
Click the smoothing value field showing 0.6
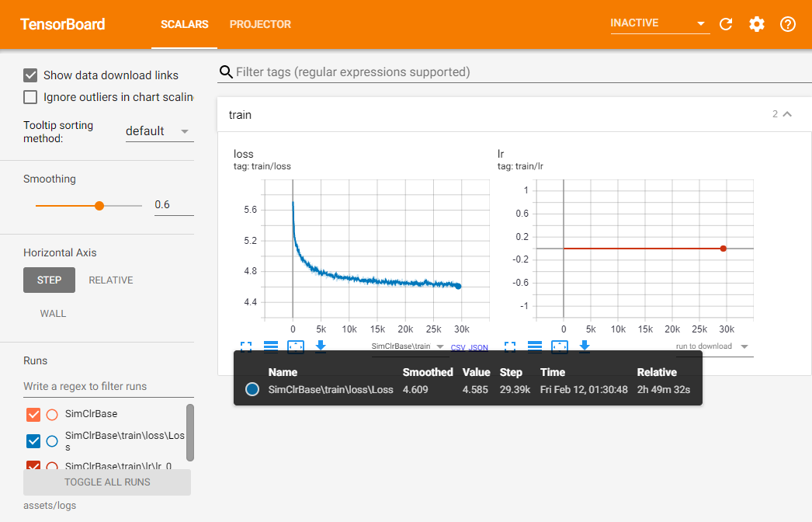point(174,205)
